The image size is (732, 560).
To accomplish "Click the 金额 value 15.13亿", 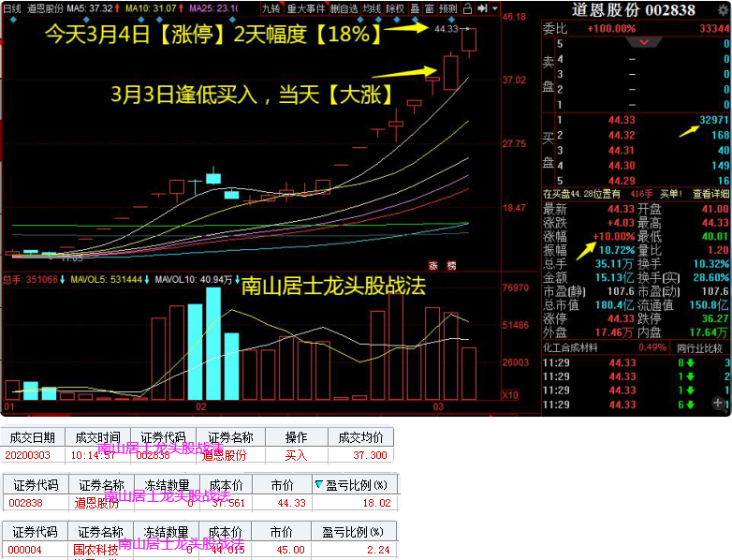I will coord(614,277).
